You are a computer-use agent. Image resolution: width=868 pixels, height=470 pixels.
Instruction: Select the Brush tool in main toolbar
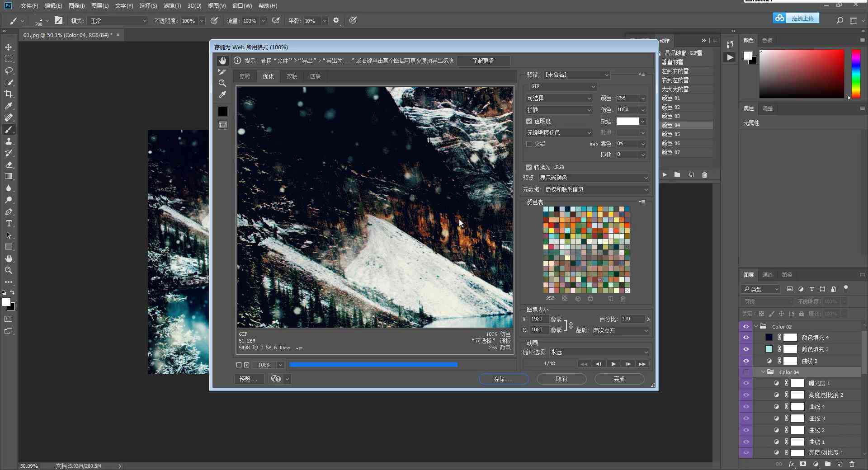pyautogui.click(x=9, y=130)
